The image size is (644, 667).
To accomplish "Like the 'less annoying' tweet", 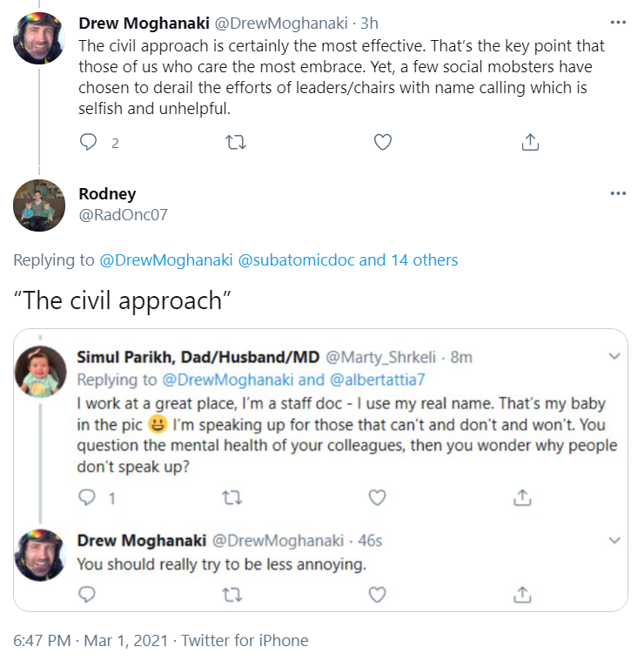I will [x=377, y=595].
